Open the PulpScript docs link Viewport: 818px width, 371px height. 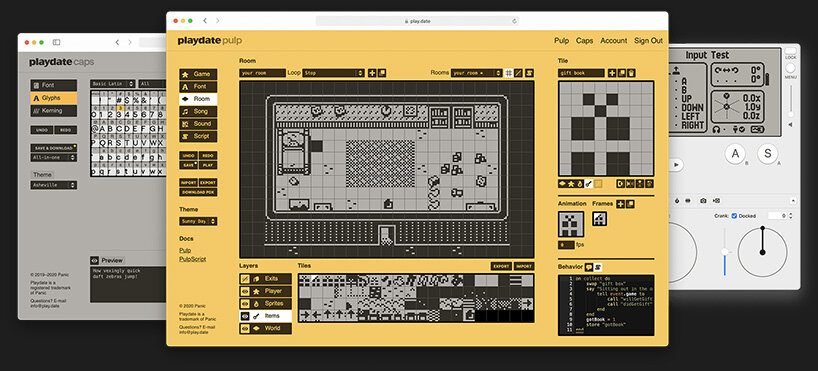point(193,259)
